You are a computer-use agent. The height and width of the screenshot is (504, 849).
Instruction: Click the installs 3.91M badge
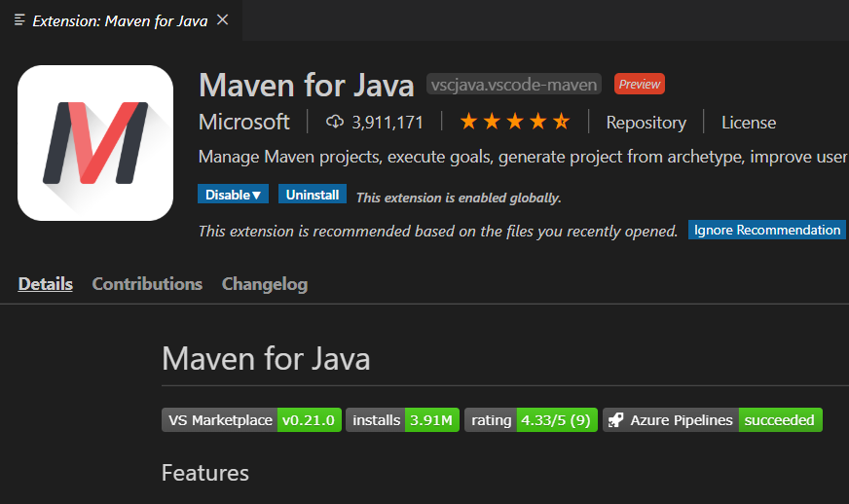pos(402,420)
